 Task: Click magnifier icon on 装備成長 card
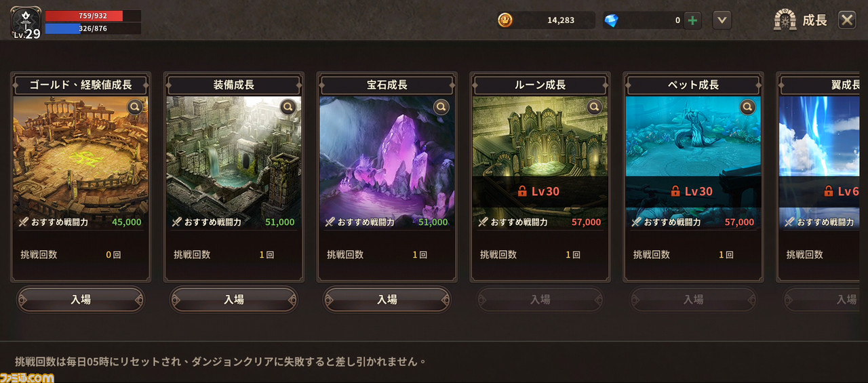pos(288,106)
